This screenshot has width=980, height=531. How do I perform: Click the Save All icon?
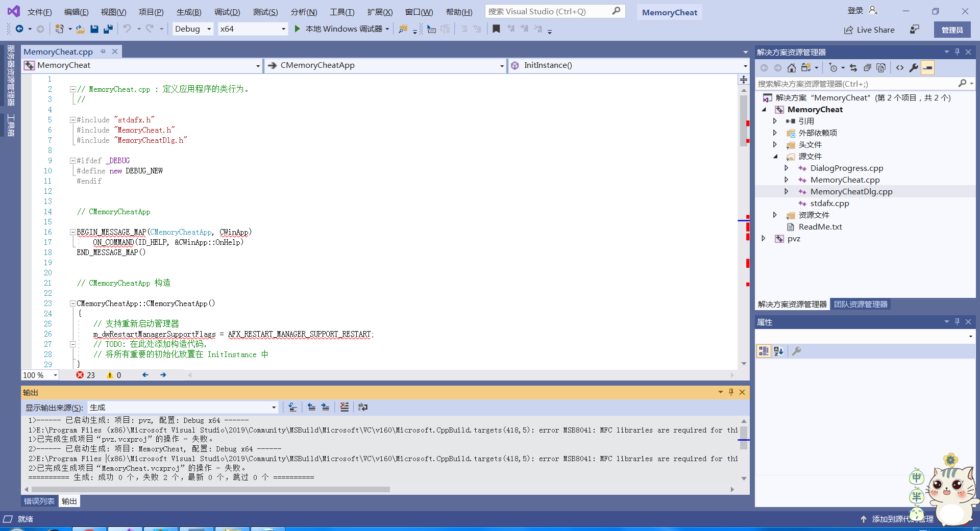coord(108,29)
